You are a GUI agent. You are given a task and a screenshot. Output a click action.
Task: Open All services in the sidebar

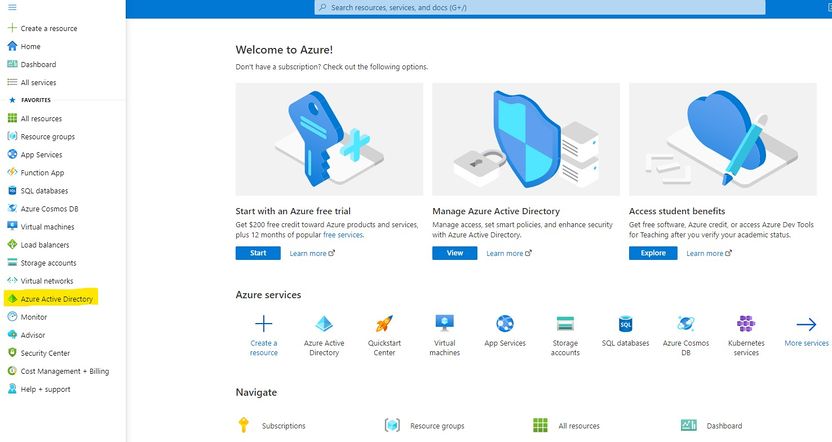point(38,82)
